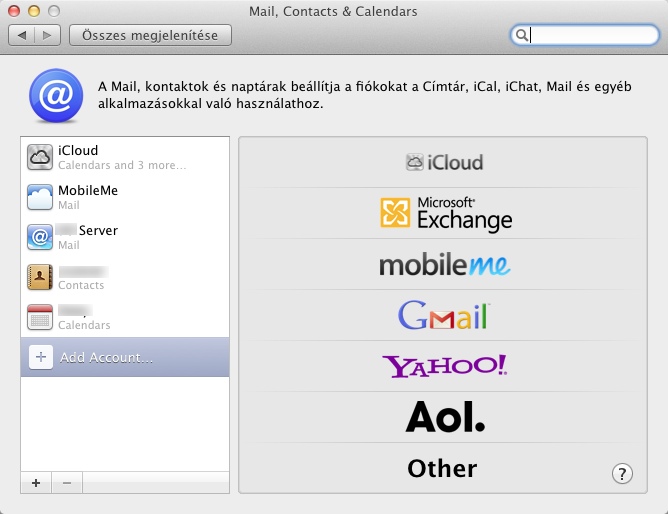
Task: Close the preferences window
Action: [x=14, y=11]
